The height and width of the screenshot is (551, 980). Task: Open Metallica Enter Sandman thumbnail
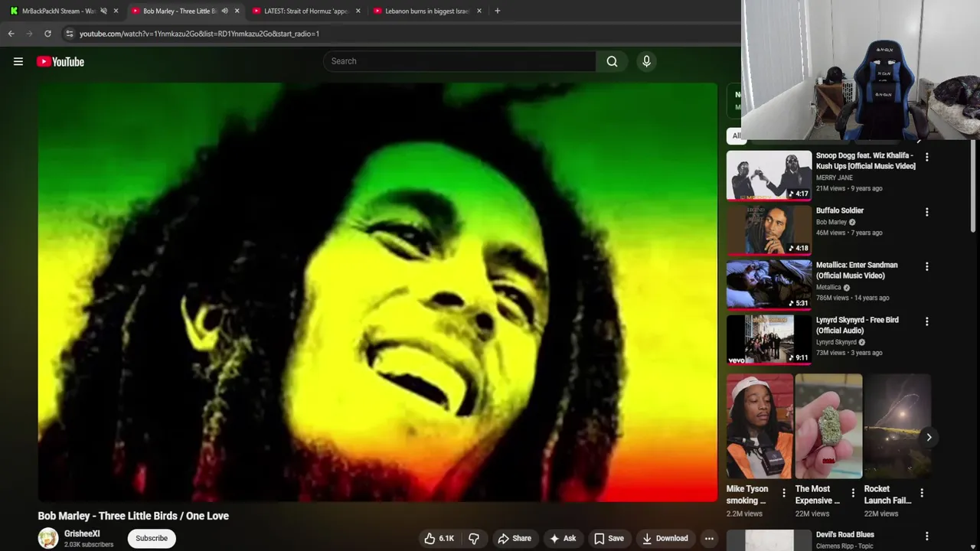click(x=769, y=284)
